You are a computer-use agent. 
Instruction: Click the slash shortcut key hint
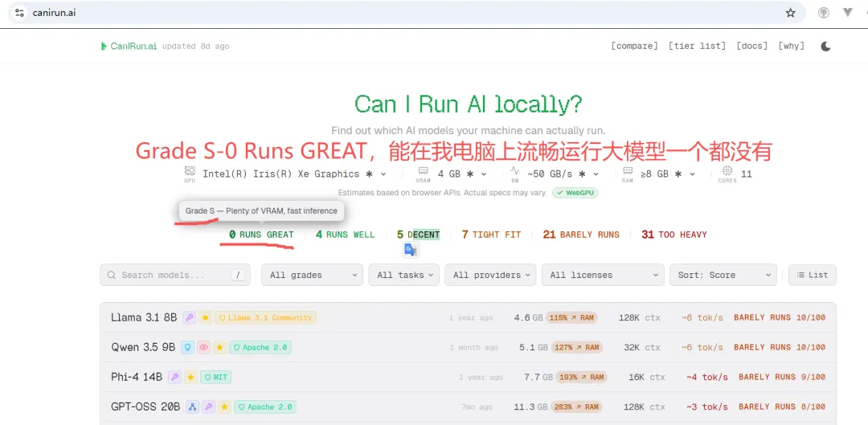pos(237,275)
